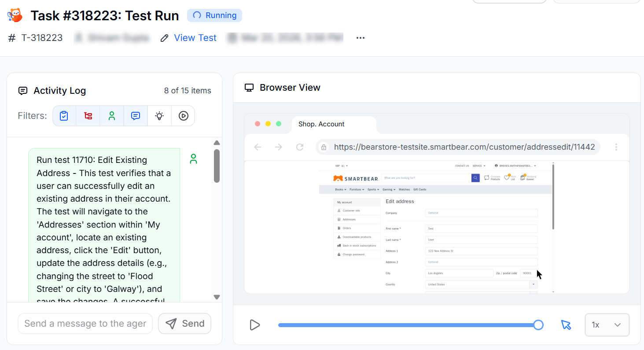Screen dimensions: 644x350
Task: Toggle the green user messages filter
Action: [112, 116]
